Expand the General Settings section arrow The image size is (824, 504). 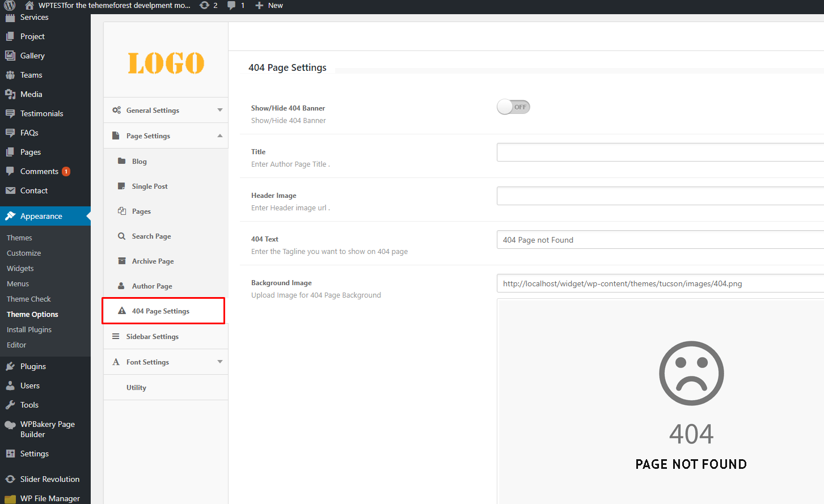(x=219, y=110)
